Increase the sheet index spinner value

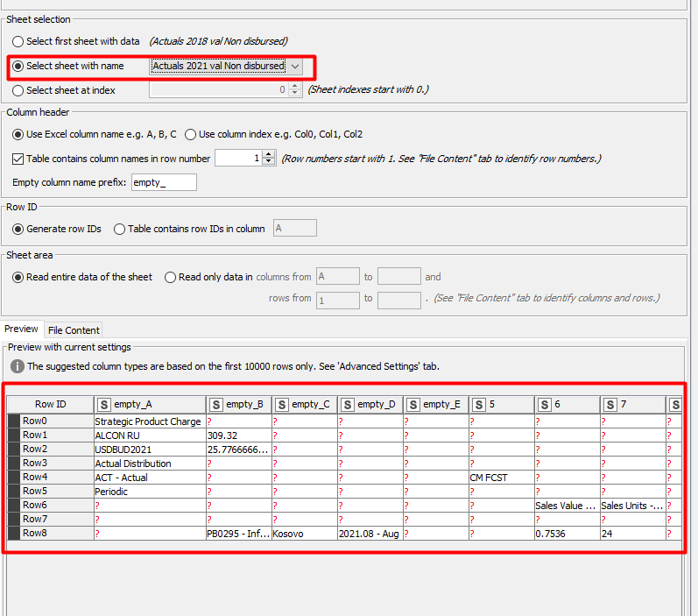pos(294,86)
